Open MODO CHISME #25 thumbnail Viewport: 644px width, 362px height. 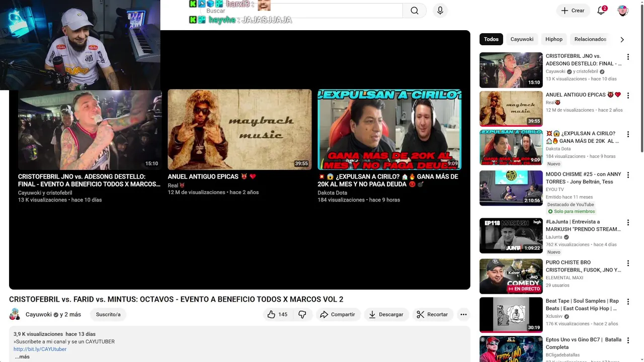511,188
